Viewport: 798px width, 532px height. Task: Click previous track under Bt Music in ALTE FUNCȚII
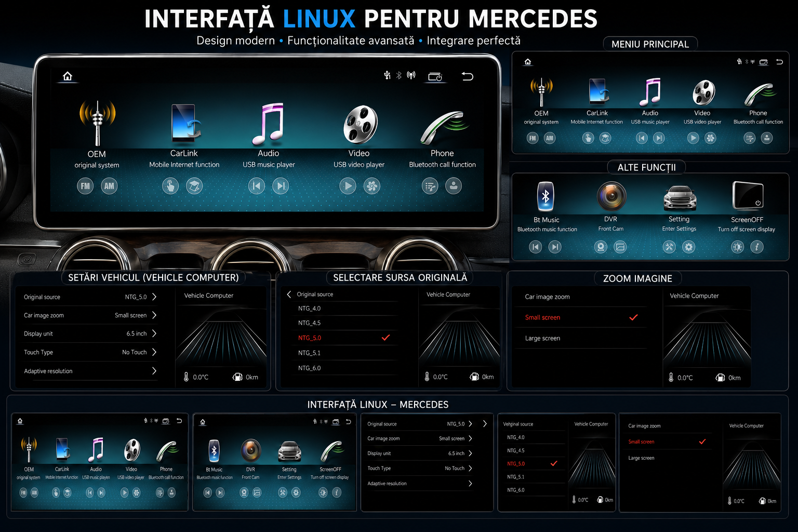(536, 247)
